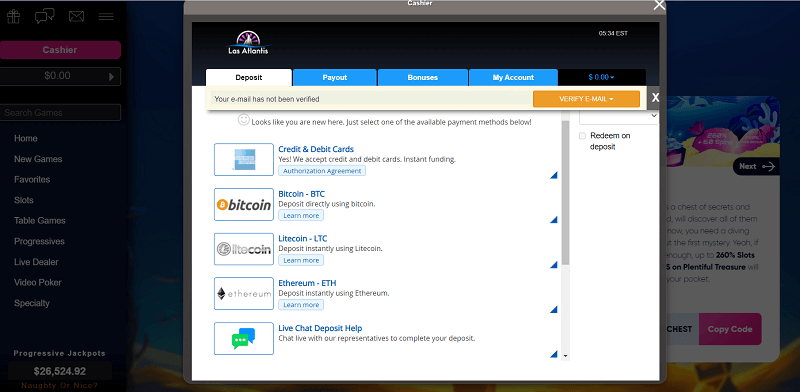Expand Live Chat Deposit Help corner arrow
800x392 pixels.
[x=554, y=354]
